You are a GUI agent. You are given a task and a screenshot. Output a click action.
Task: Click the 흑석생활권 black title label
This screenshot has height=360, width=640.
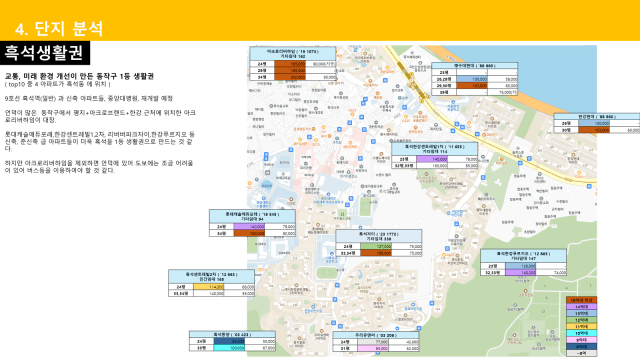tap(44, 53)
